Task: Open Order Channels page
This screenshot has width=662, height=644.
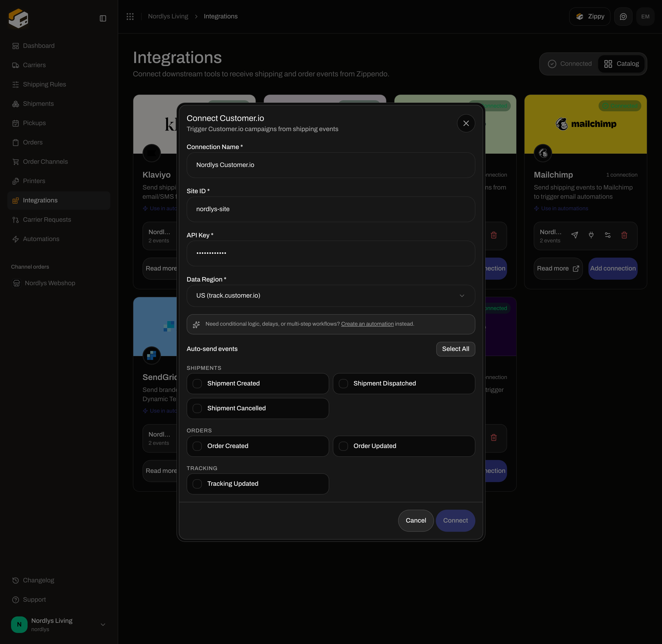Action: point(59,162)
